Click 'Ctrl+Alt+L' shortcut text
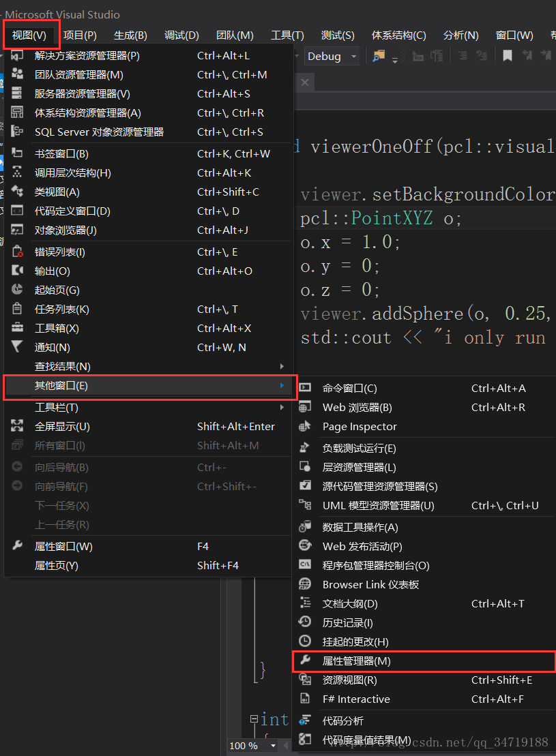556x756 pixels. point(224,56)
